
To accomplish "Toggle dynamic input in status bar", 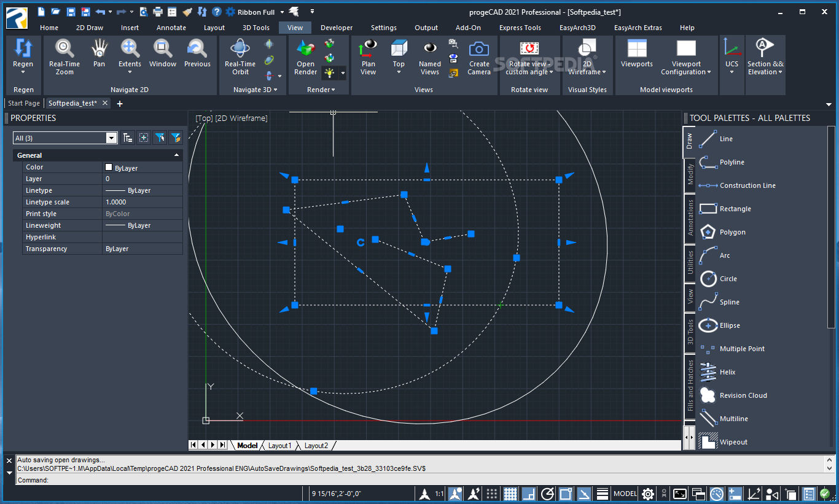I will 736,494.
